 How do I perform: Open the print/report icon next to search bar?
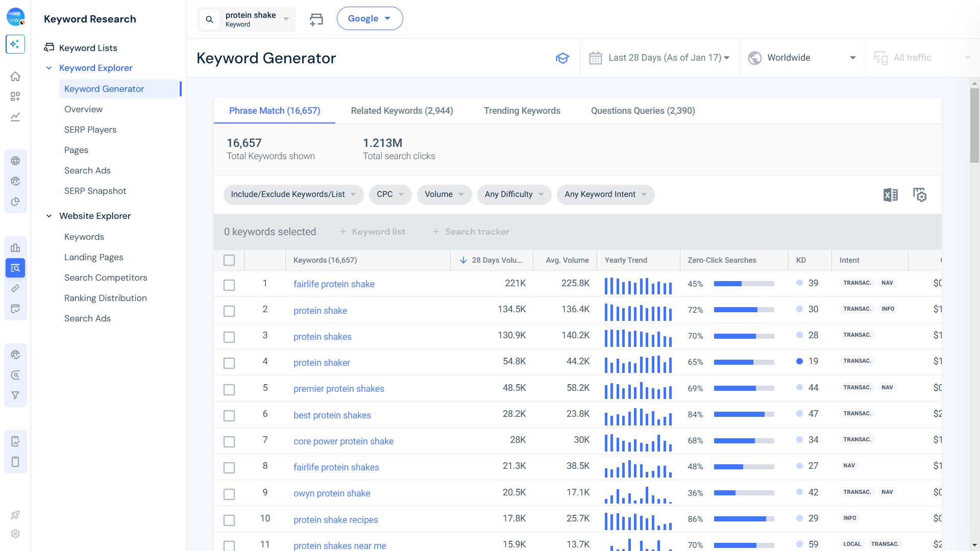click(316, 19)
